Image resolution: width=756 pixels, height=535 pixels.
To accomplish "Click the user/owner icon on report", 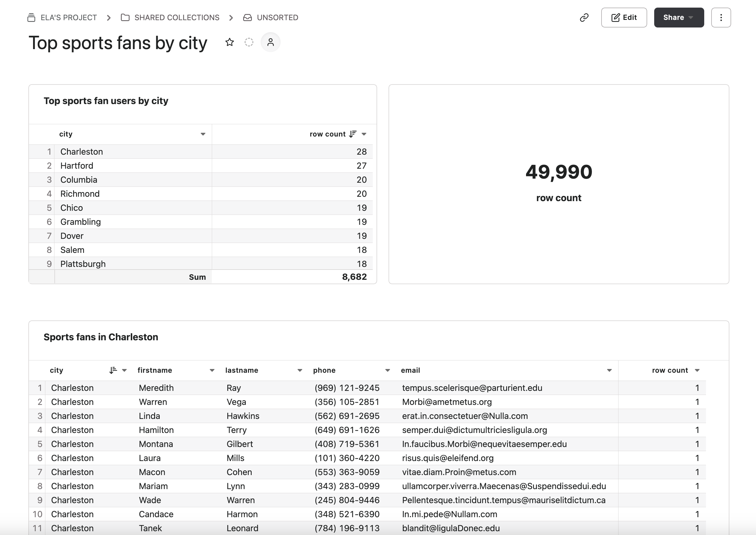I will click(x=270, y=42).
